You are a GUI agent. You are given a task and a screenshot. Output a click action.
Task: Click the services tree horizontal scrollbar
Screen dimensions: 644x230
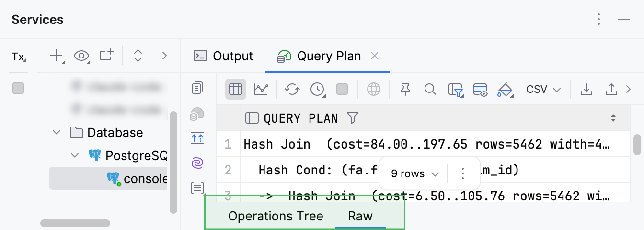[75, 223]
